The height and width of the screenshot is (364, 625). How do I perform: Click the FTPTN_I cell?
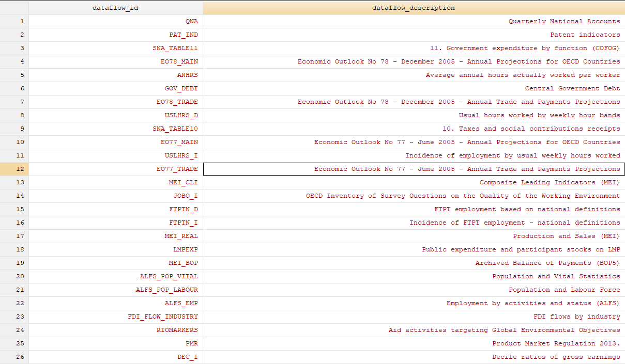click(115, 223)
